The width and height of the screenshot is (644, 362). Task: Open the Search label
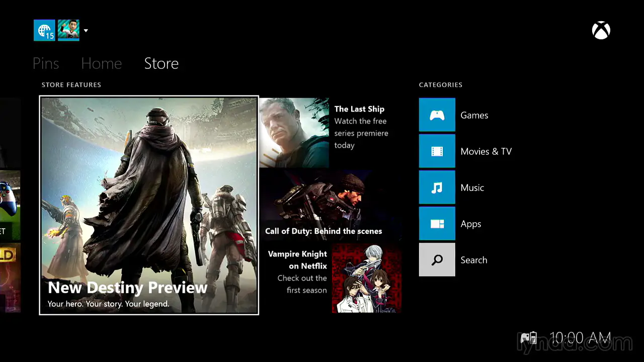coord(474,260)
